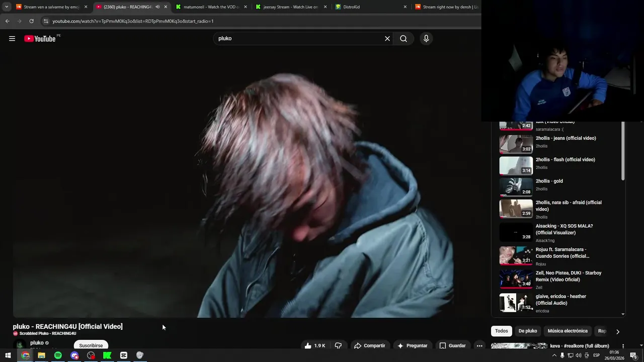Open Spotify from the taskbar
This screenshot has width=644, height=362.
(x=58, y=355)
